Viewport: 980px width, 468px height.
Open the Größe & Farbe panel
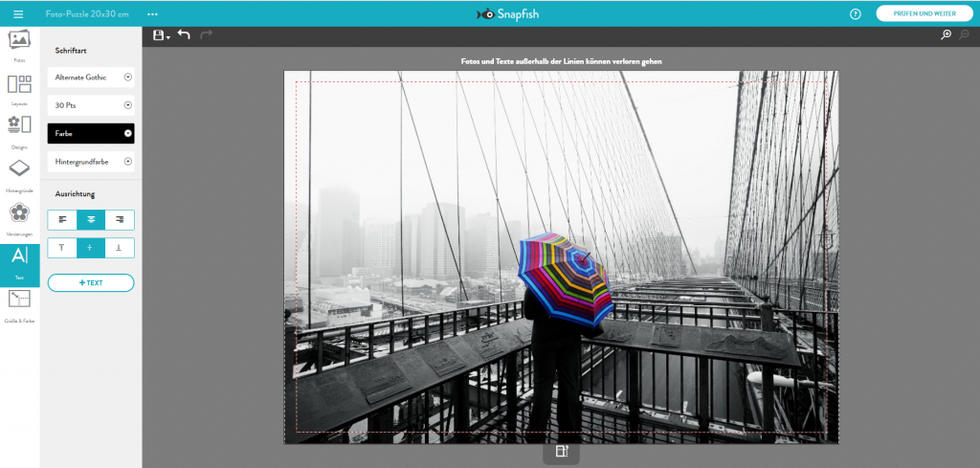pos(19,307)
